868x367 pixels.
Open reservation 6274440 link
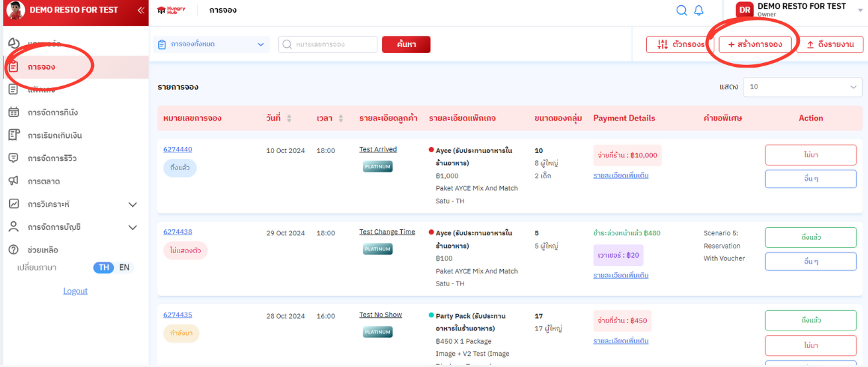pos(177,149)
